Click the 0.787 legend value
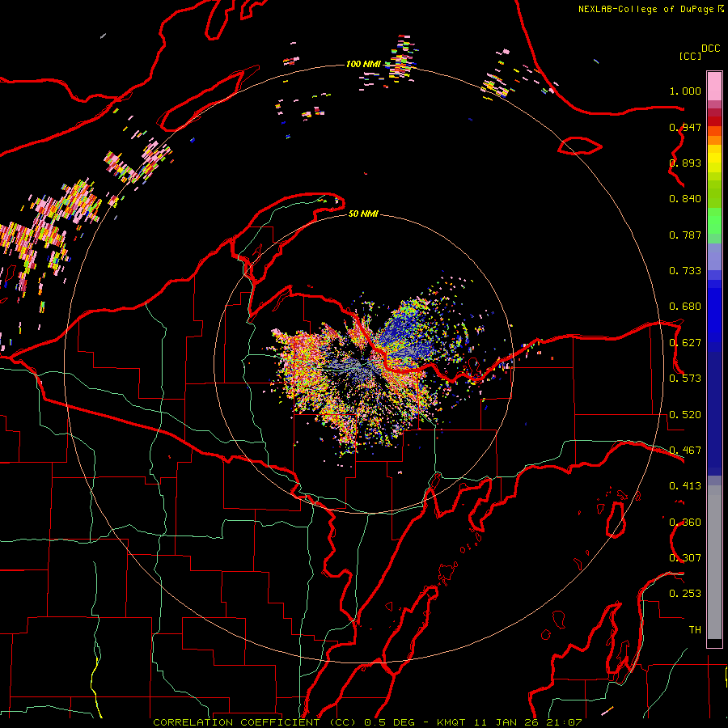The height and width of the screenshot is (728, 728). click(685, 235)
